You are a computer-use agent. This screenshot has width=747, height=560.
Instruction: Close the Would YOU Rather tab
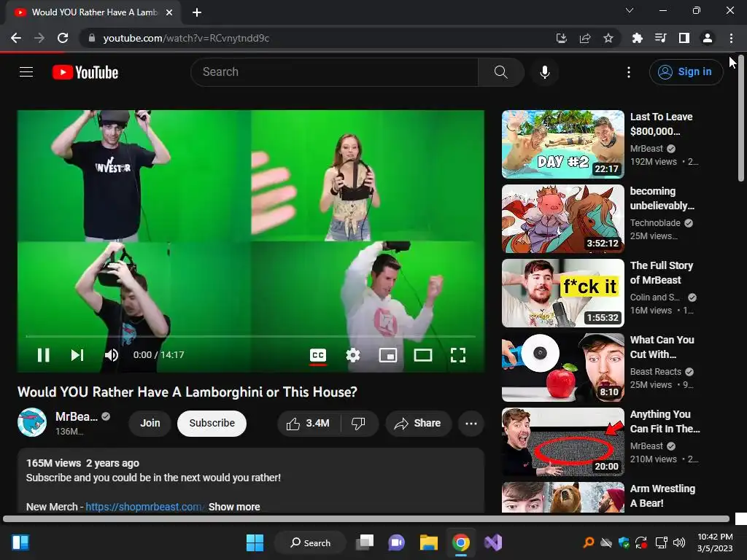(x=169, y=12)
